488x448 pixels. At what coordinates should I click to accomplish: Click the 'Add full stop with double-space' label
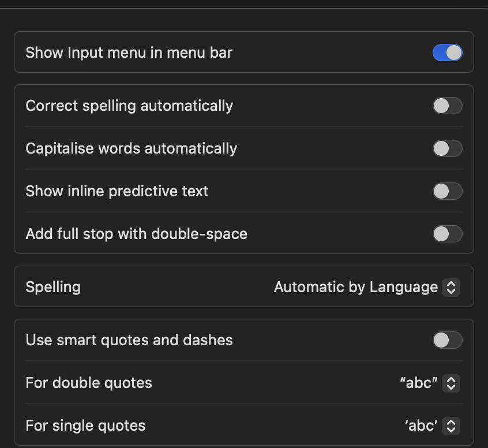(136, 234)
